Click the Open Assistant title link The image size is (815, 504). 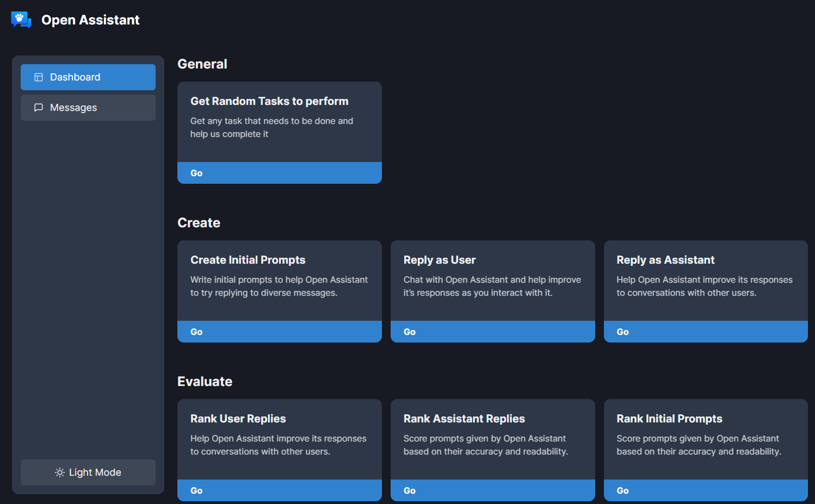coord(90,20)
